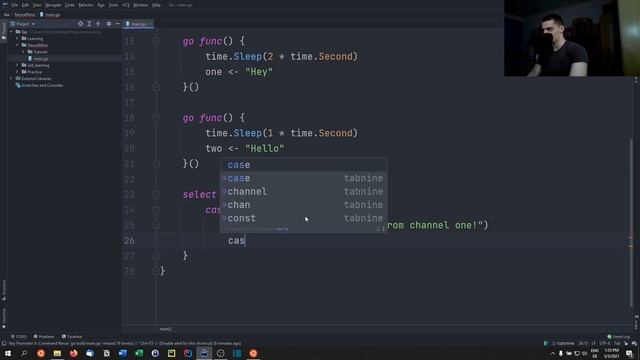Open Word from the taskbar
640x360 pixels.
[122, 353]
